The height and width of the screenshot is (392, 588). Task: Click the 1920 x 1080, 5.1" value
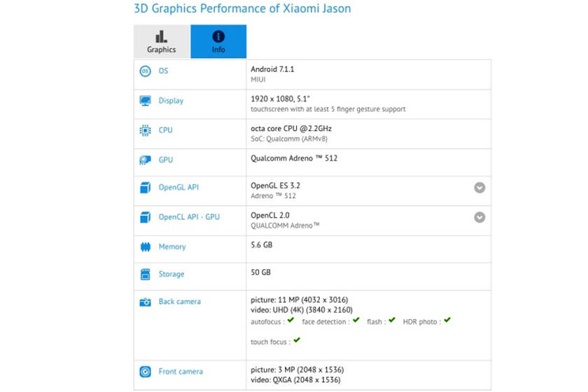point(281,99)
